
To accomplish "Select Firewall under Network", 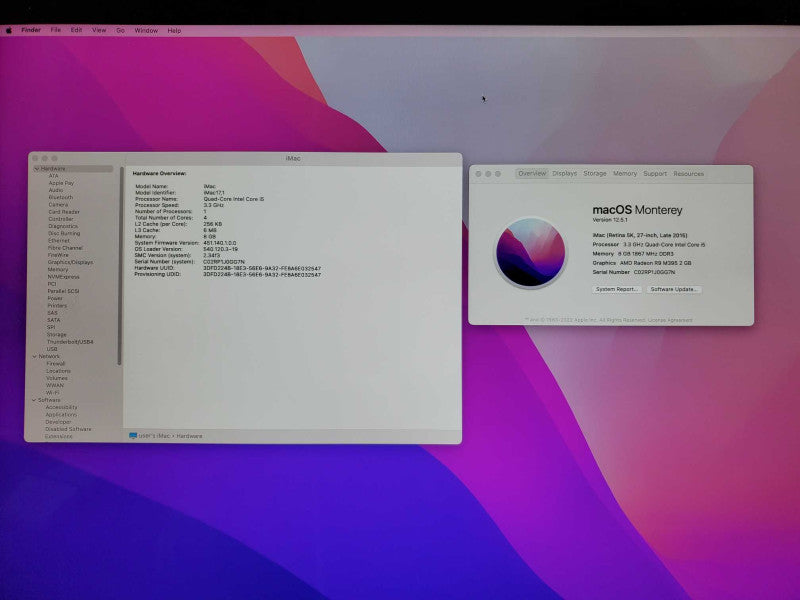I will pyautogui.click(x=56, y=364).
